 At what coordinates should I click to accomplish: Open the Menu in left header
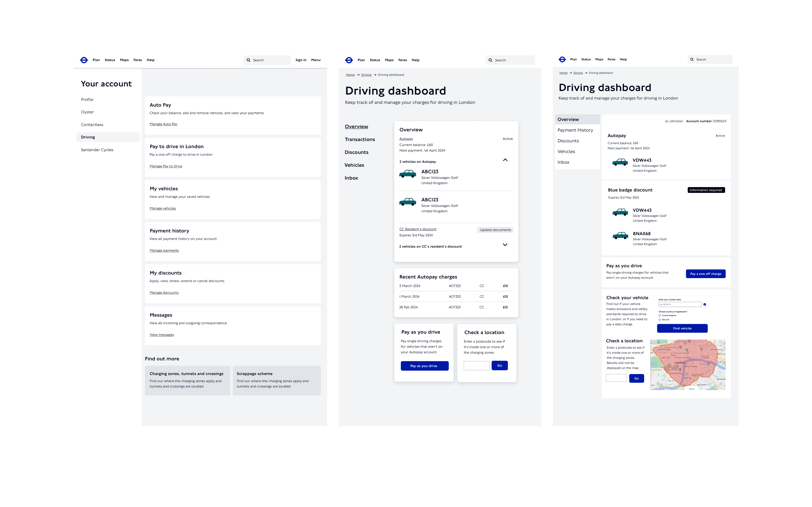(315, 60)
